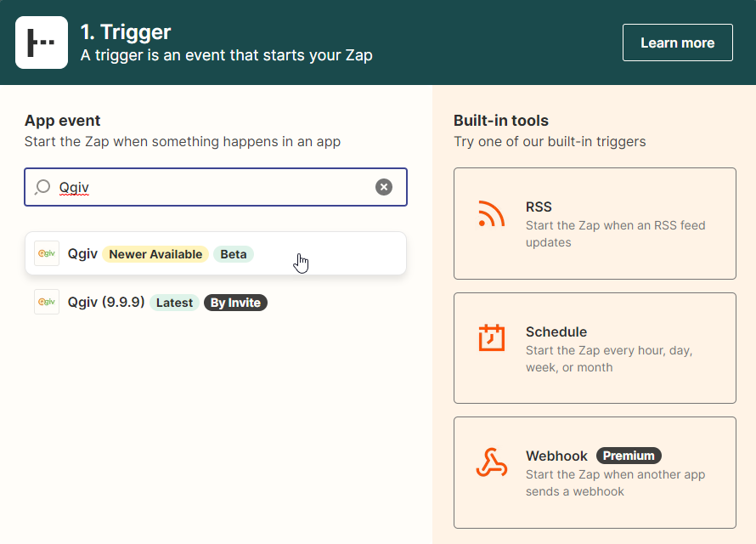This screenshot has width=756, height=544.
Task: Click 'Start the Zap every hour, day' description
Action: [609, 359]
